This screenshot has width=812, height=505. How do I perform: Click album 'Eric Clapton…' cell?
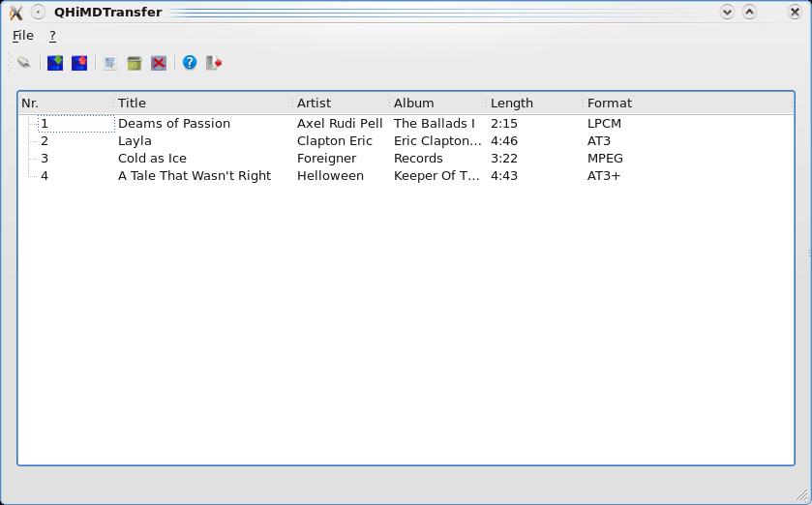point(437,141)
